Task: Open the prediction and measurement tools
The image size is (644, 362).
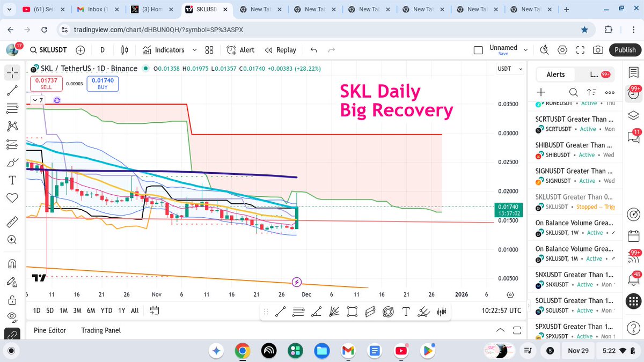Action: pos(13,144)
